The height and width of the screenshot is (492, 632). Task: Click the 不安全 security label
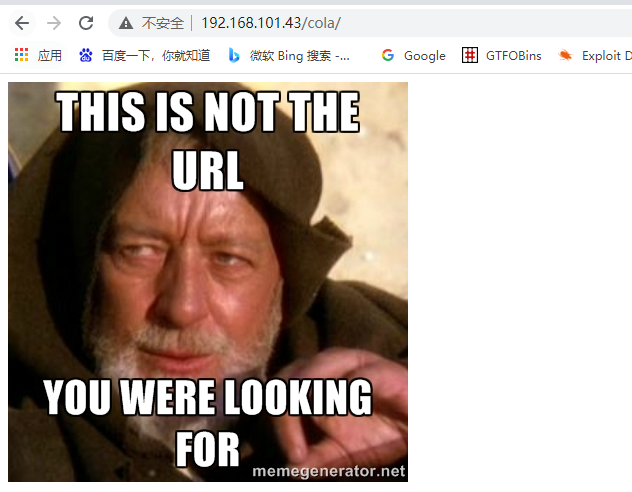tap(162, 23)
